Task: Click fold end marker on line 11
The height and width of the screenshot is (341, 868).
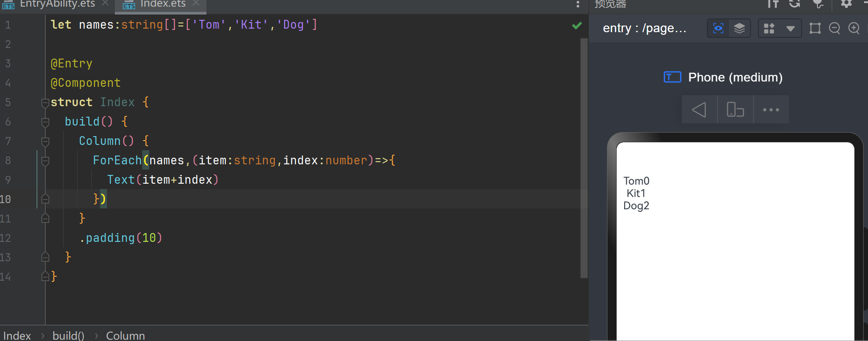Action: pos(45,219)
